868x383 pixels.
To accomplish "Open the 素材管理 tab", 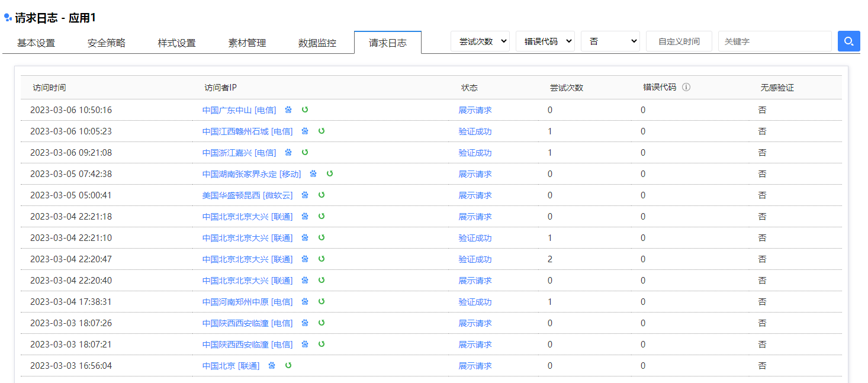I will pos(246,42).
